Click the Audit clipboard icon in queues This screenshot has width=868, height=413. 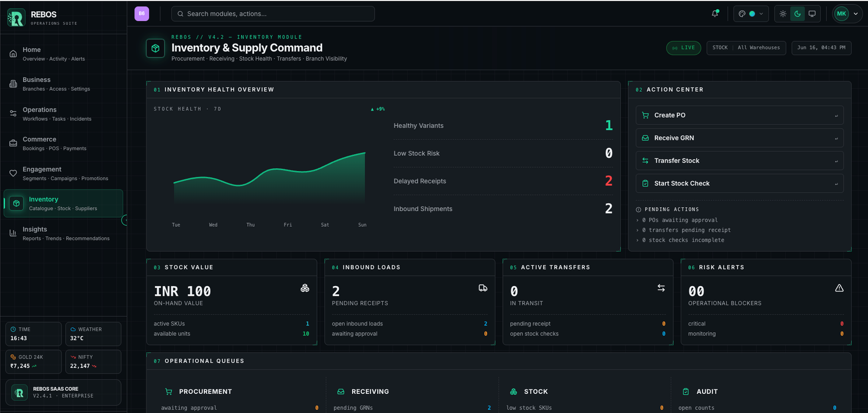coord(686,391)
